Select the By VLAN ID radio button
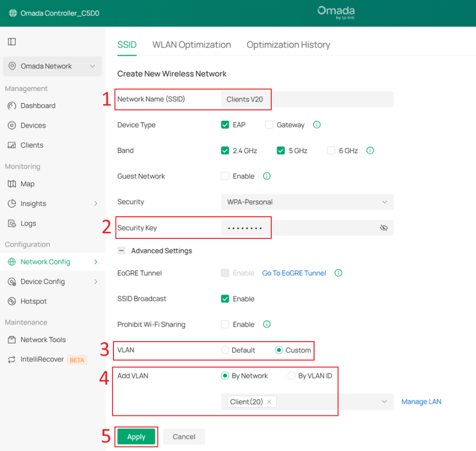 (x=292, y=376)
